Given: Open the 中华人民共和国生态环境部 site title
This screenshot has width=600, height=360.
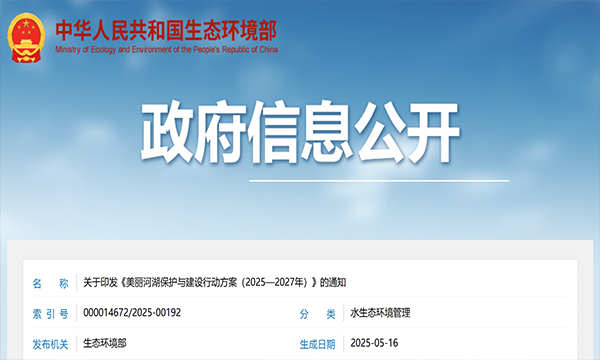Looking at the screenshot, I should [x=166, y=31].
